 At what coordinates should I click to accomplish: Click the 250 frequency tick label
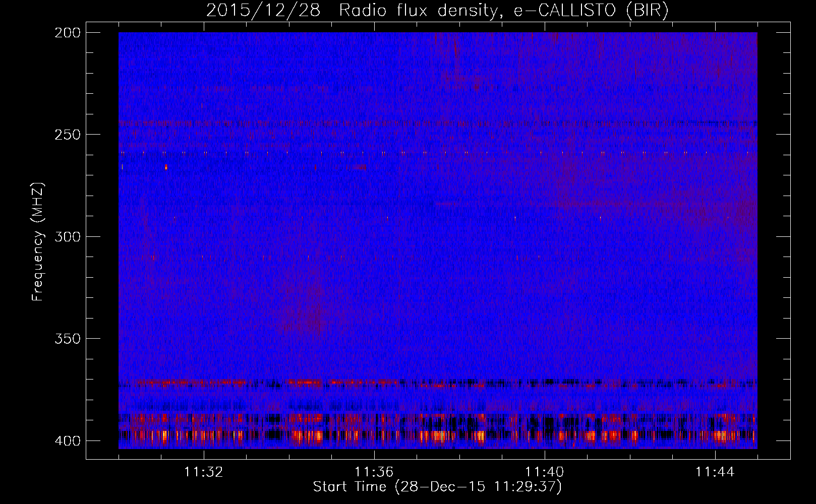(x=67, y=135)
